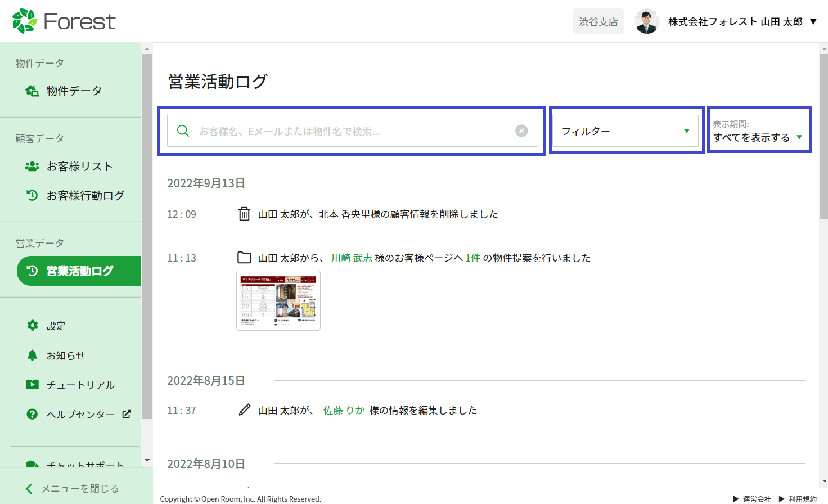Open customer link 川崎 武志
Viewport: 828px width, 504px height.
(x=351, y=258)
